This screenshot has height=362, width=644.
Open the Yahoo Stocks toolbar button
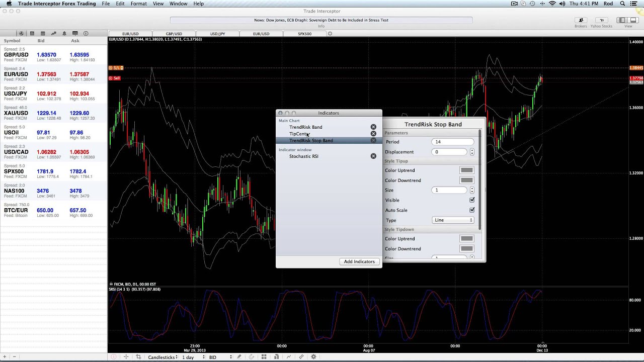(x=601, y=20)
